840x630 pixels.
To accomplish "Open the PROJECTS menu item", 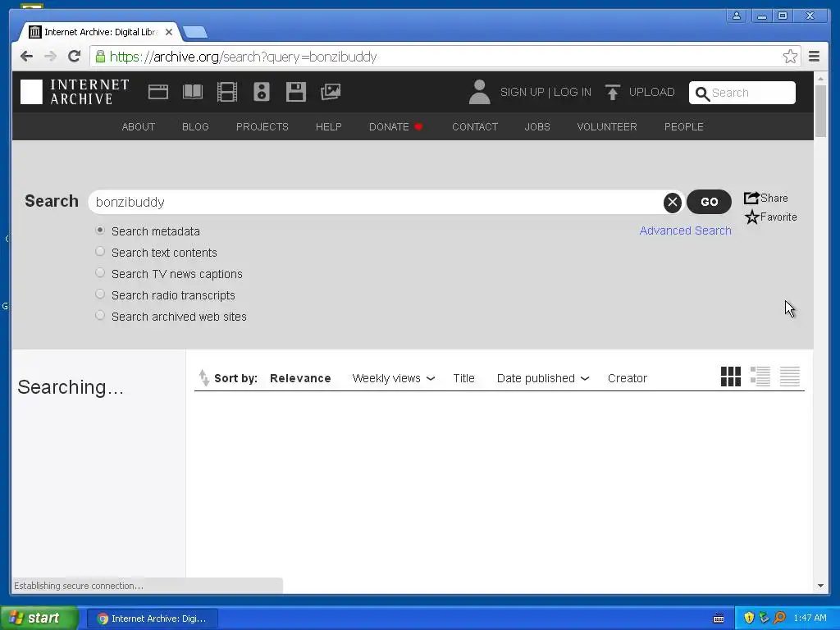I will 262,127.
